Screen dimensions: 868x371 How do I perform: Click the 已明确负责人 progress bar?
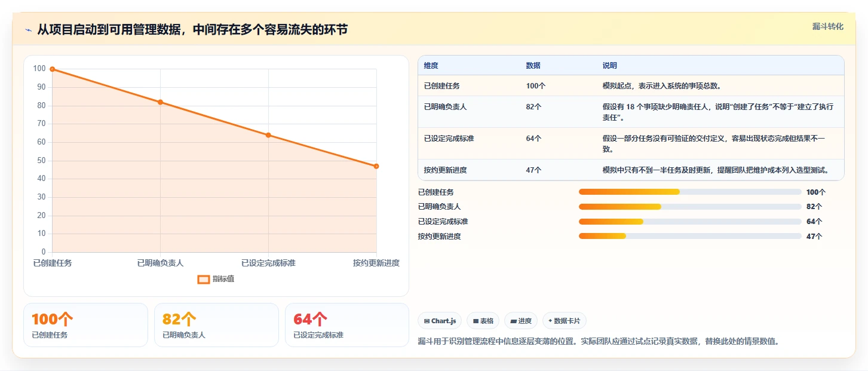pos(690,207)
